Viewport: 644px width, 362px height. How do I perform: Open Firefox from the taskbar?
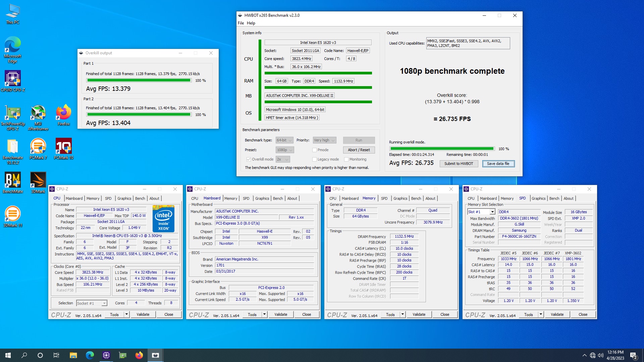[139, 355]
